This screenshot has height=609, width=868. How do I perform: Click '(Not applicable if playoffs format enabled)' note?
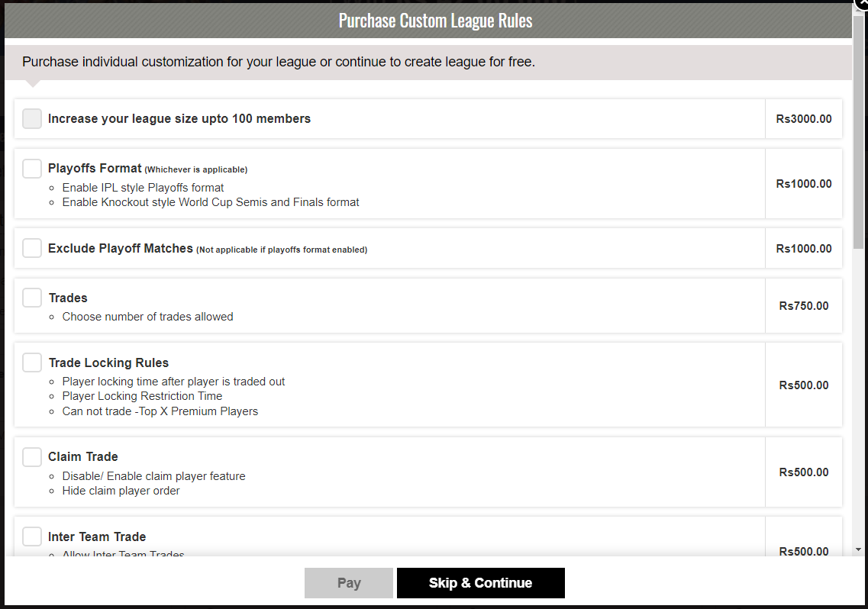[282, 250]
